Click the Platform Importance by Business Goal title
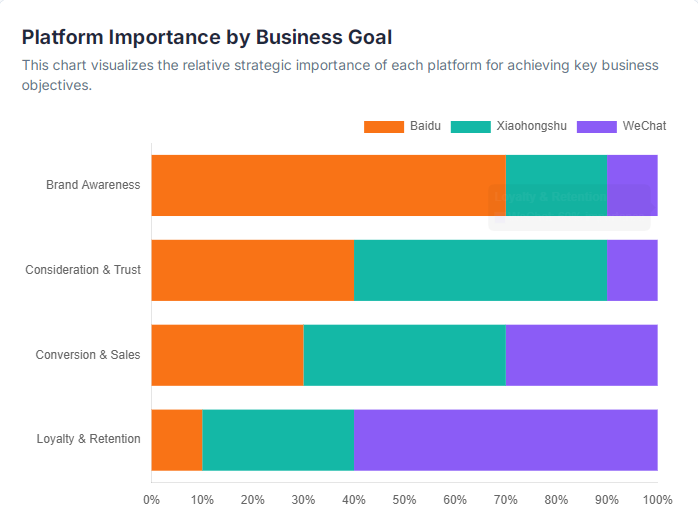The image size is (698, 528). coord(207,37)
